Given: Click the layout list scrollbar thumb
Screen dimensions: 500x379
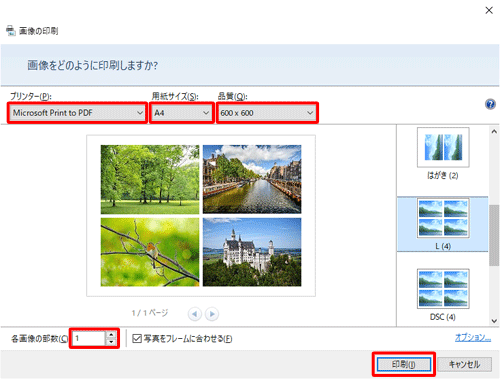Looking at the screenshot, I should [494, 235].
